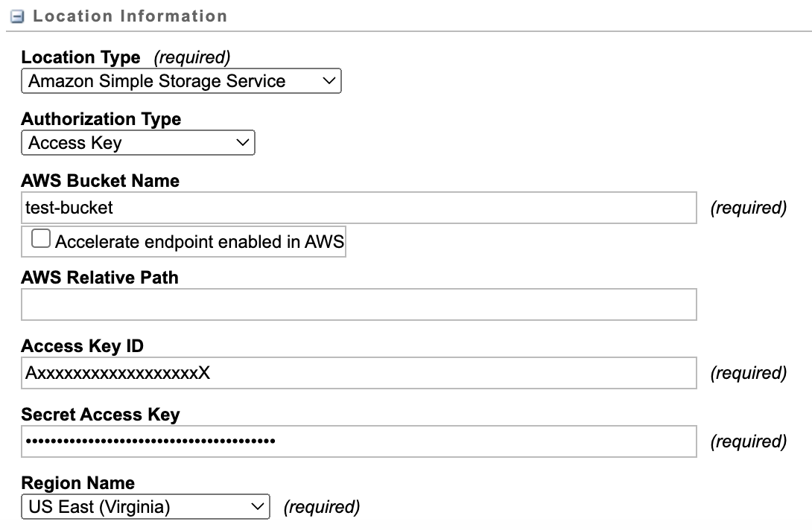
Task: Click the Region Name dropdown arrow
Action: coord(257,507)
